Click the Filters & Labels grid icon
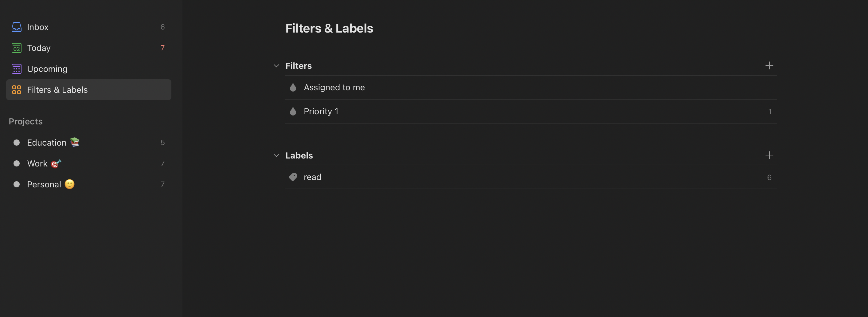The image size is (868, 317). pos(17,90)
